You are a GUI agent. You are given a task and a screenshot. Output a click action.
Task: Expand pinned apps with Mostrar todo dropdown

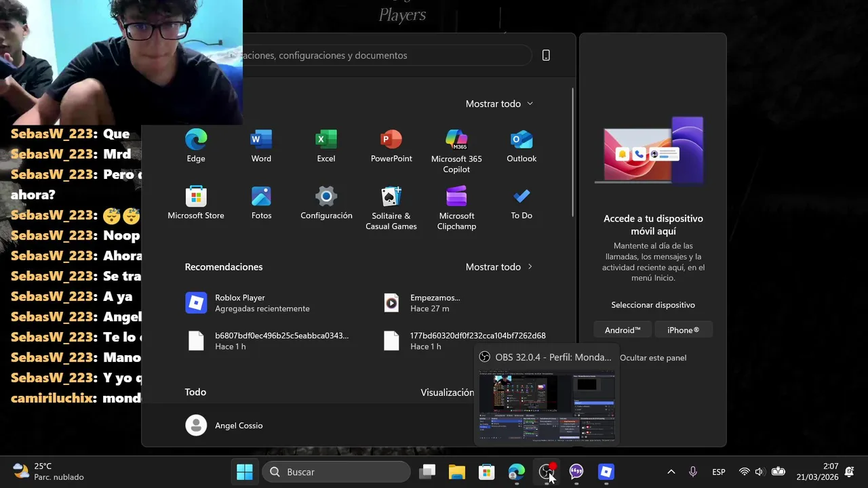point(499,104)
